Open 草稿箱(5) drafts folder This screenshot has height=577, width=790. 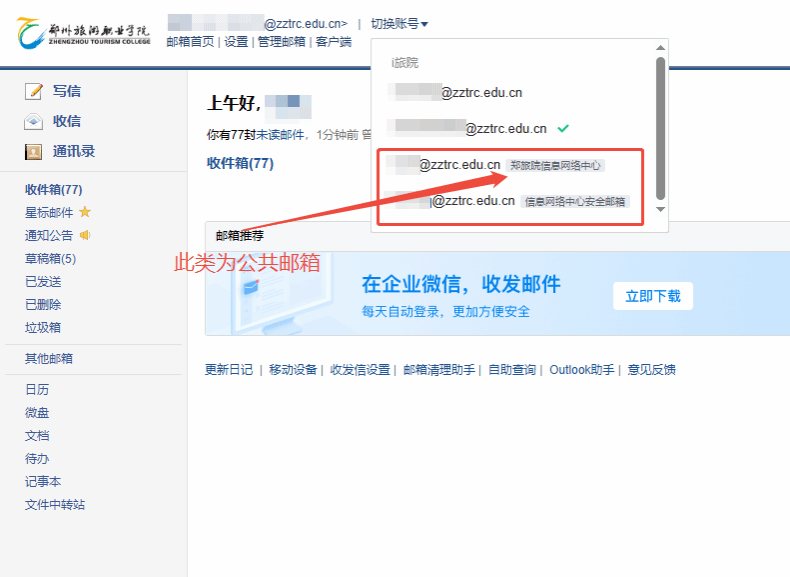50,259
